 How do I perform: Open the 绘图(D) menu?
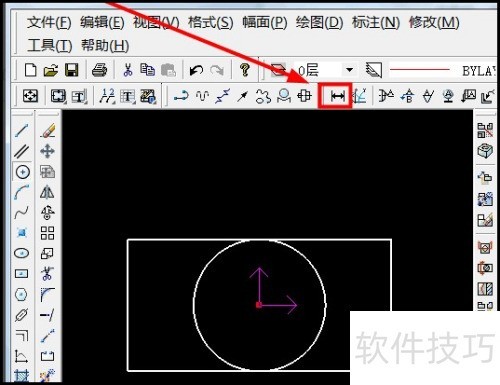[x=319, y=23]
